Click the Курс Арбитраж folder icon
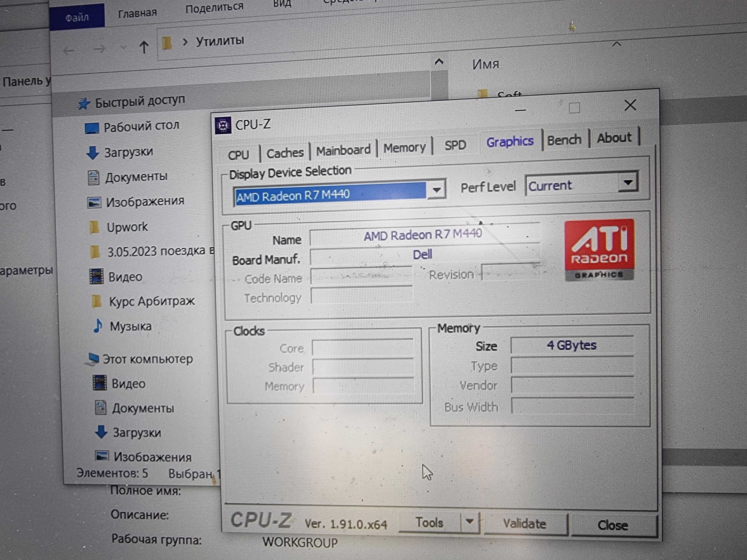The image size is (747, 560). [x=97, y=301]
